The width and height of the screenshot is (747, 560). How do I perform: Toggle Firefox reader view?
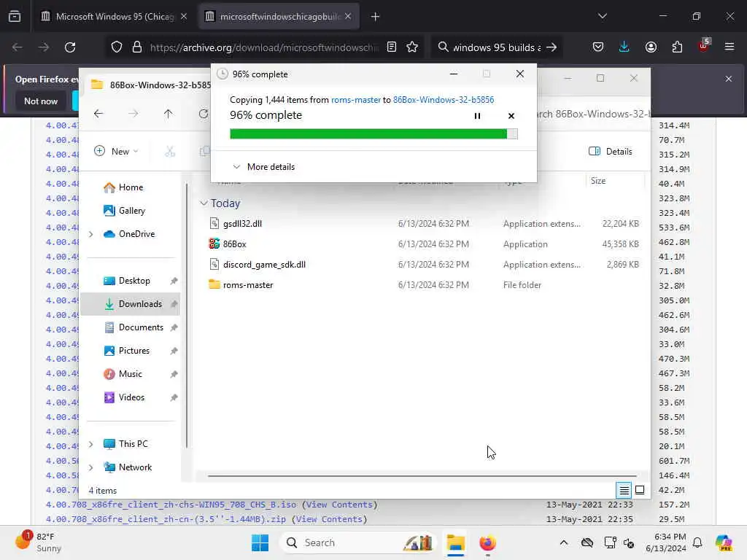392,47
